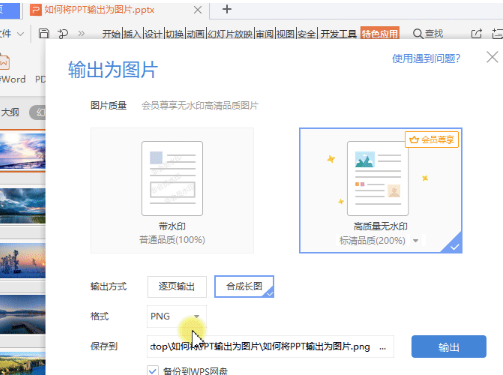Open the 设计 ribbon tab
This screenshot has width=503, height=375.
click(x=153, y=34)
